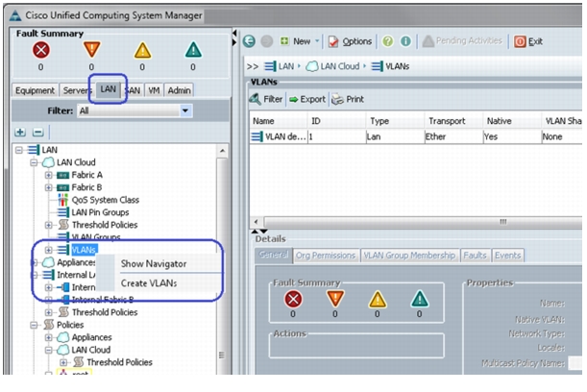Open Options in the toolbar

click(350, 41)
